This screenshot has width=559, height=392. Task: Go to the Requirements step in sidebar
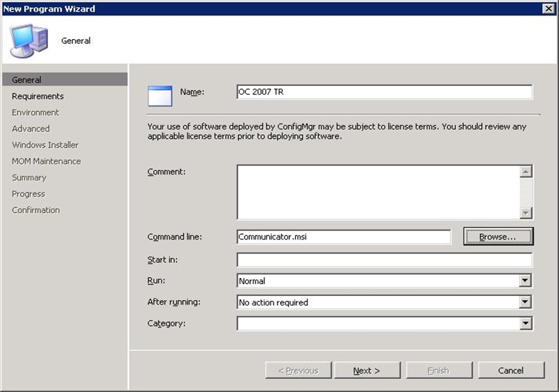tap(38, 96)
